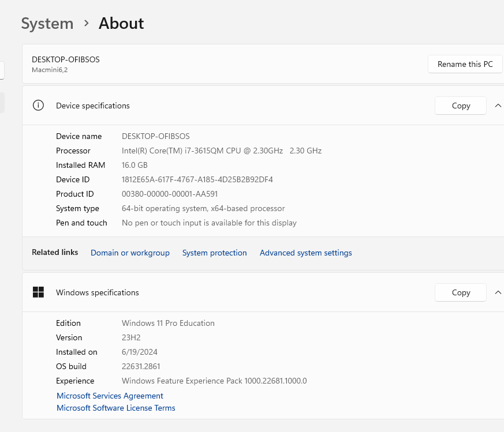Collapse the Windows specifications section
The height and width of the screenshot is (432, 504).
pyautogui.click(x=498, y=292)
